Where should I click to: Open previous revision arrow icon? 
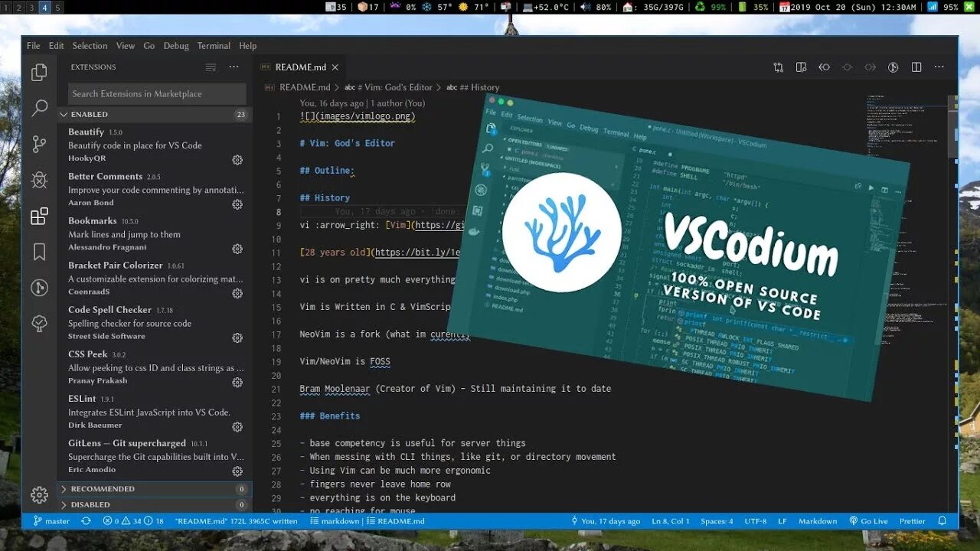point(824,67)
